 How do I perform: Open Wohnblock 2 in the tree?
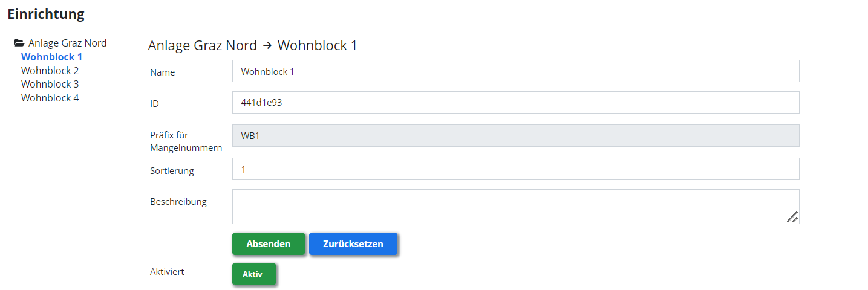pos(50,71)
